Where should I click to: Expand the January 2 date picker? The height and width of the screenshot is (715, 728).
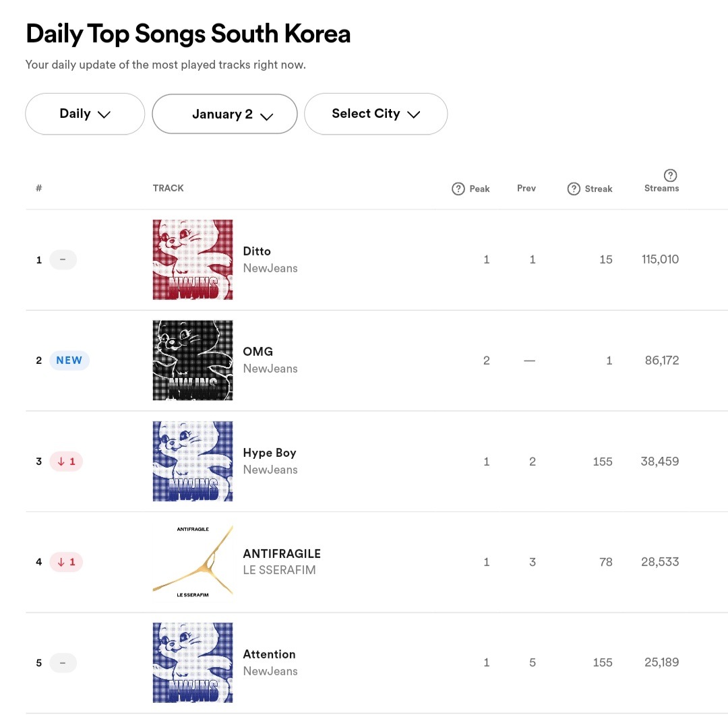[224, 115]
